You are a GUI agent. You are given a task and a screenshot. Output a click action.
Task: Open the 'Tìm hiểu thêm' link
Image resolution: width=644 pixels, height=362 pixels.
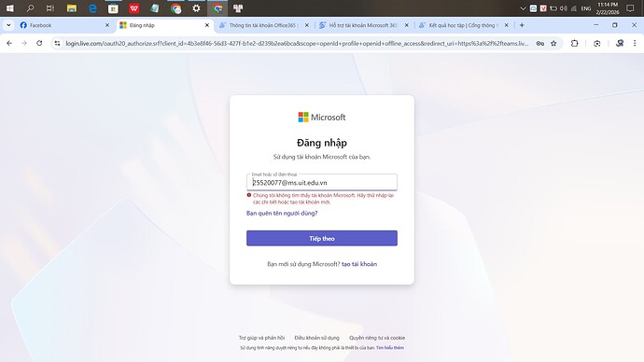tap(390, 348)
